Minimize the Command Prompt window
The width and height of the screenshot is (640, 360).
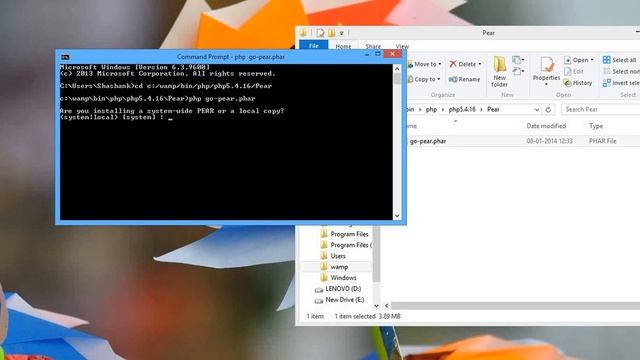[367, 54]
